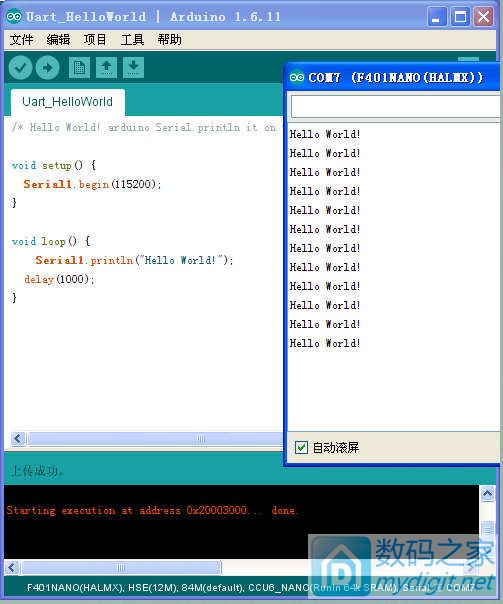Open a sketch with the up-arrow icon
Viewport: 503px width, 604px height.
(106, 67)
